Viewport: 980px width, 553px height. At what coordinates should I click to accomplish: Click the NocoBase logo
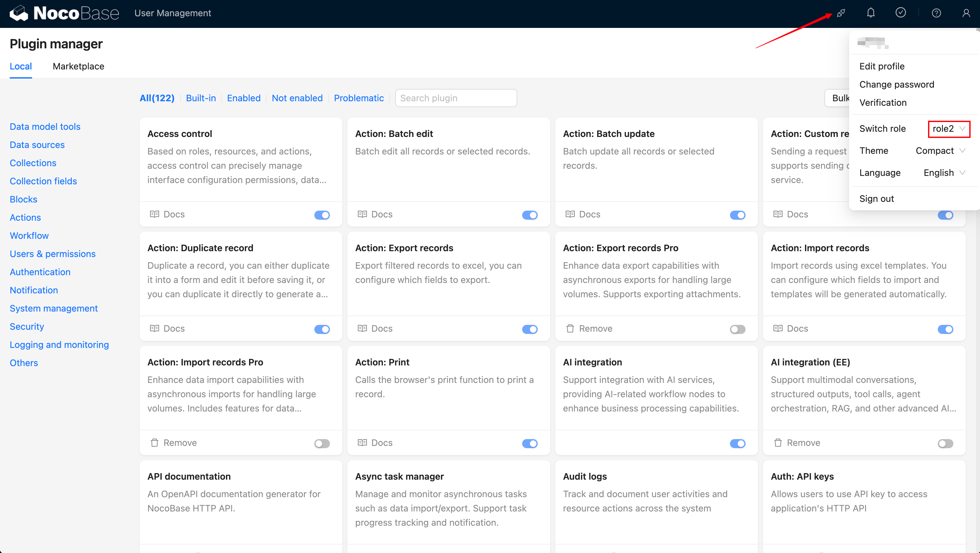(64, 13)
